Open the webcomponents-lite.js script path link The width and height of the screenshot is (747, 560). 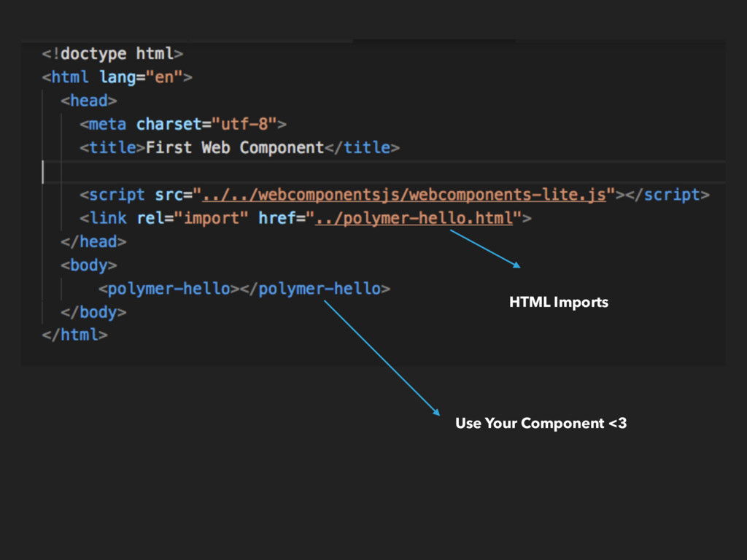coord(404,195)
